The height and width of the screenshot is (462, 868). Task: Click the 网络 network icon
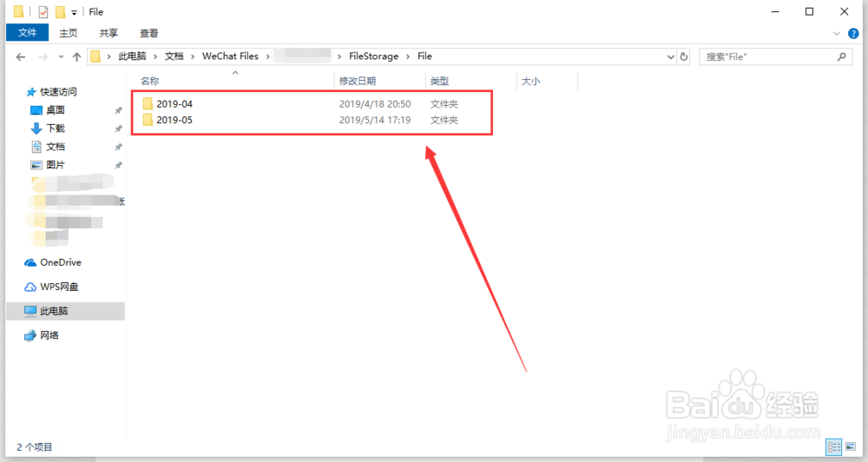[30, 336]
